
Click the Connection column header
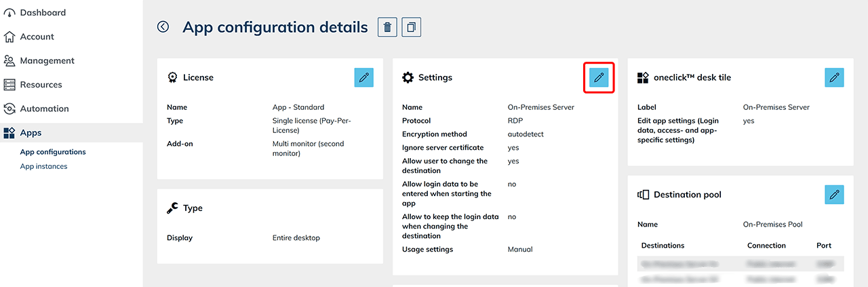766,246
